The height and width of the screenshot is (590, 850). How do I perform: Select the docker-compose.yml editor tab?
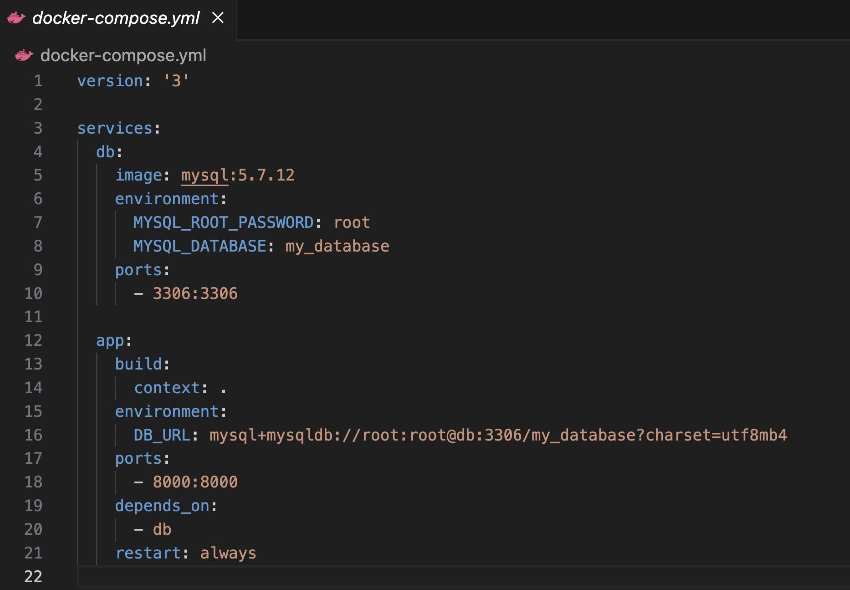pyautogui.click(x=118, y=19)
